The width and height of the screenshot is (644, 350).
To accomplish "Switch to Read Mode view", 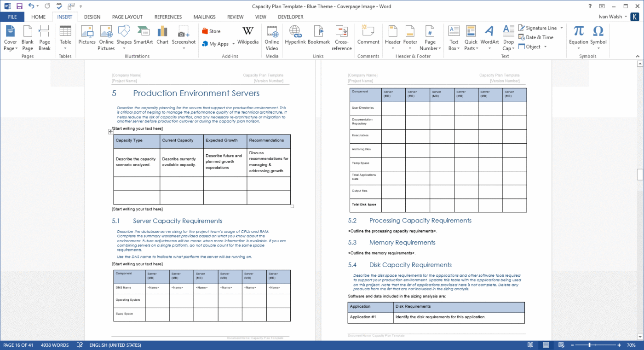I will click(530, 344).
